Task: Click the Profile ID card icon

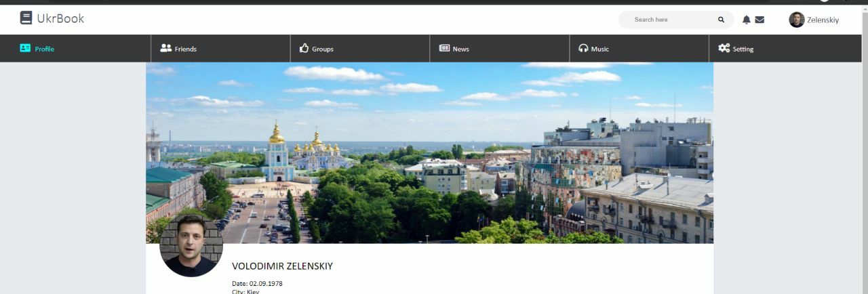Action: click(25, 48)
